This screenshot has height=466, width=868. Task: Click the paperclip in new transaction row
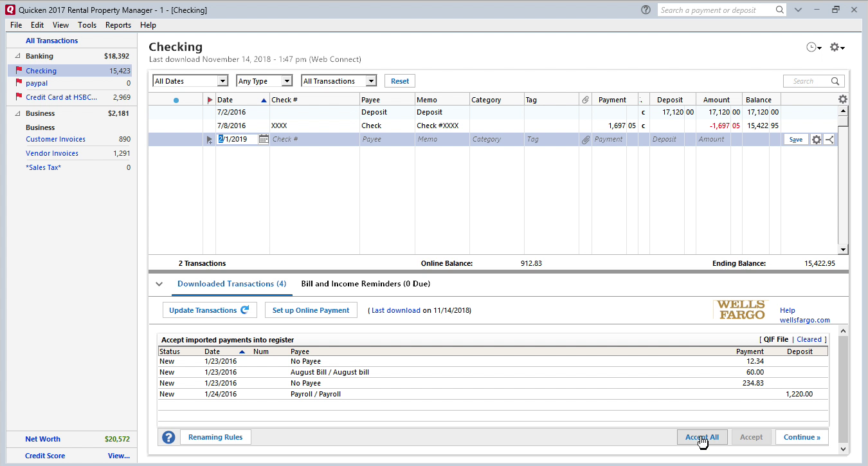pos(585,139)
